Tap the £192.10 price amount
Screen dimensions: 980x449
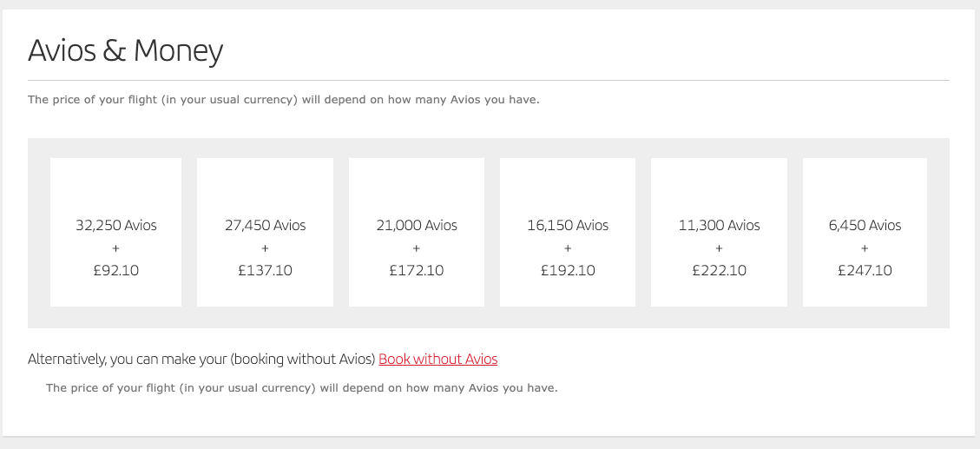click(568, 270)
